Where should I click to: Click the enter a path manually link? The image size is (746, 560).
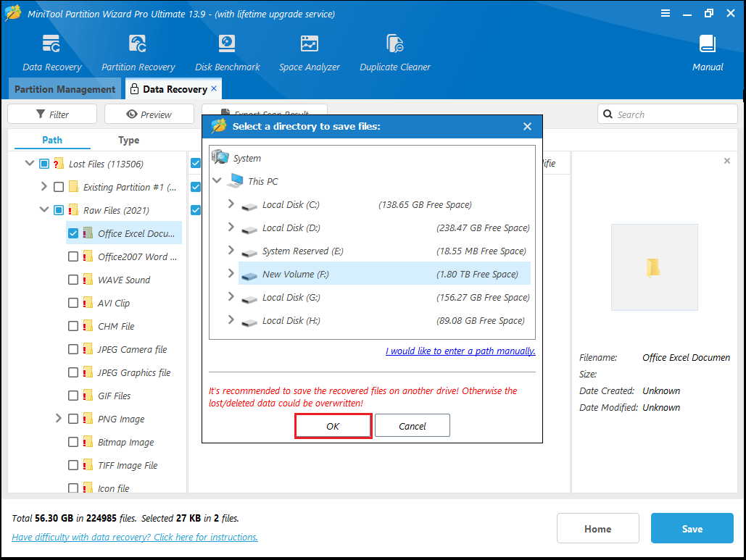tap(460, 351)
